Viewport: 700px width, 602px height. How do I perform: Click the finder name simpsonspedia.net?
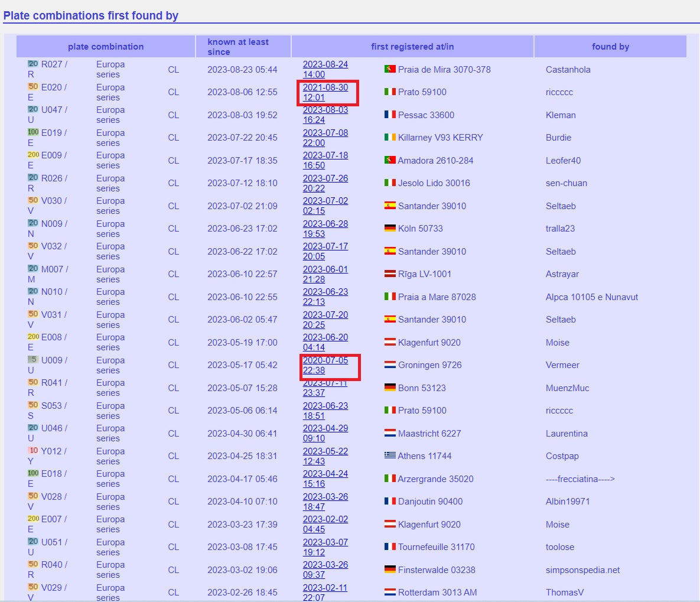tap(582, 570)
